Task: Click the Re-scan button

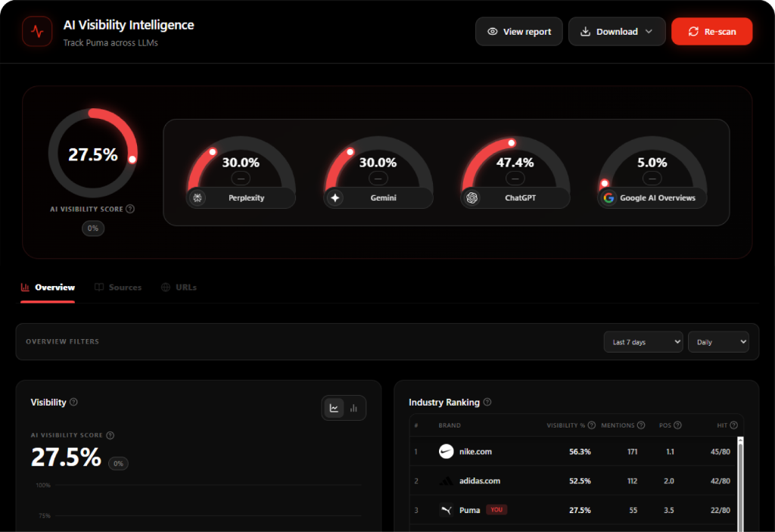Action: [x=711, y=32]
